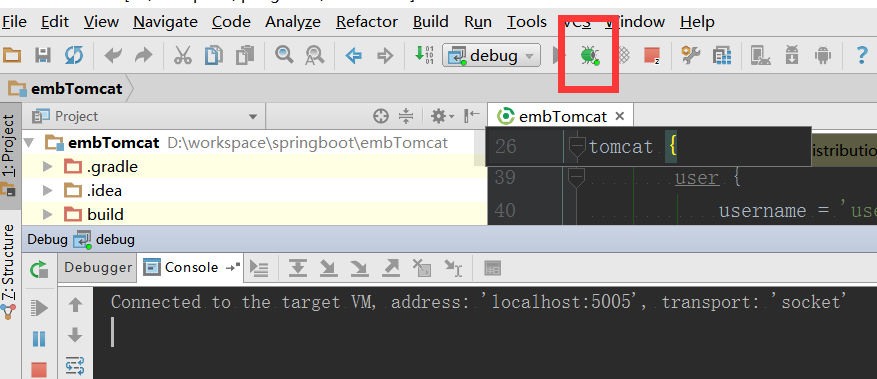
Task: Collapse all in the Project panel
Action: coord(406,116)
